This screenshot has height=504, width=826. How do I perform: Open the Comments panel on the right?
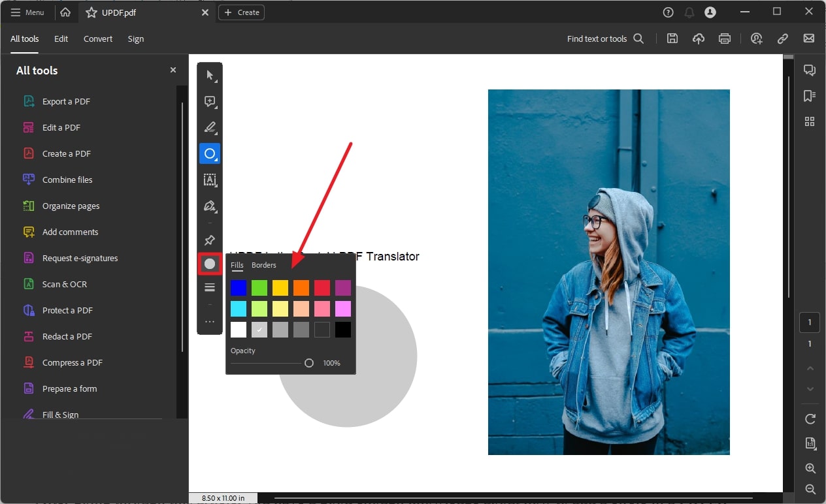[x=810, y=70]
